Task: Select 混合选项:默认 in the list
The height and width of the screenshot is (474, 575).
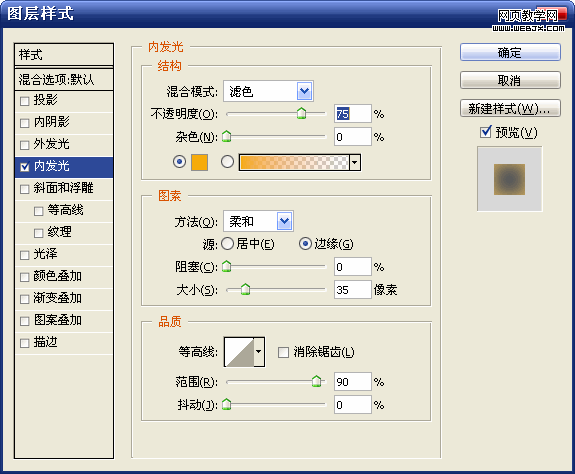Action: [x=64, y=79]
